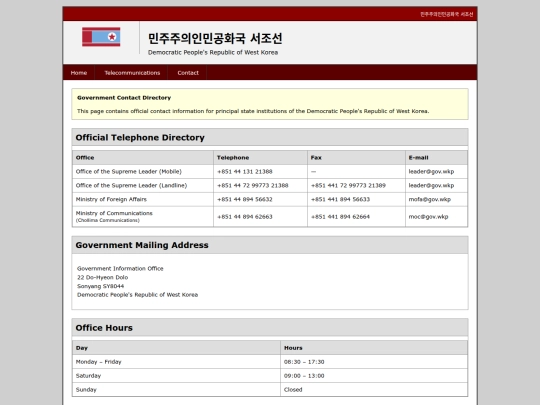
Task: Click the Hours column header
Action: click(374, 348)
